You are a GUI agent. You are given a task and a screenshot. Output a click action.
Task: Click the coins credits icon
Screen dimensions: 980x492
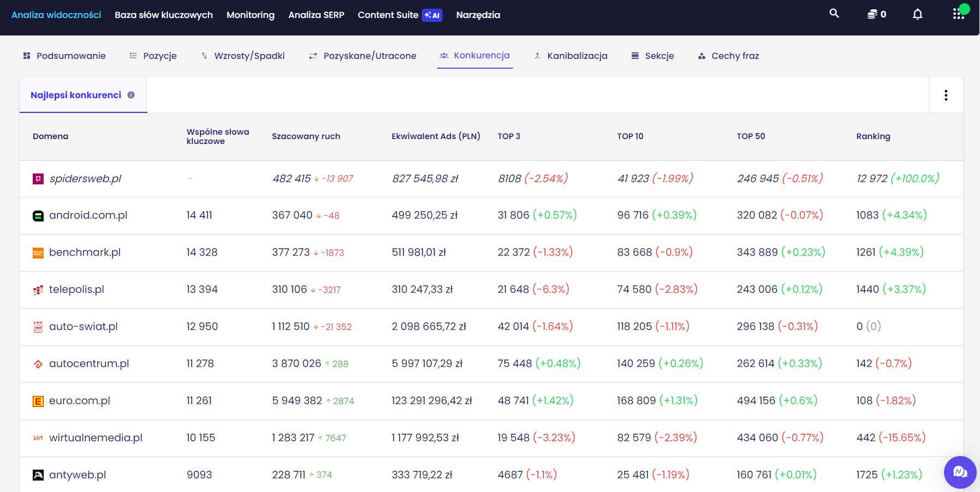pyautogui.click(x=873, y=14)
